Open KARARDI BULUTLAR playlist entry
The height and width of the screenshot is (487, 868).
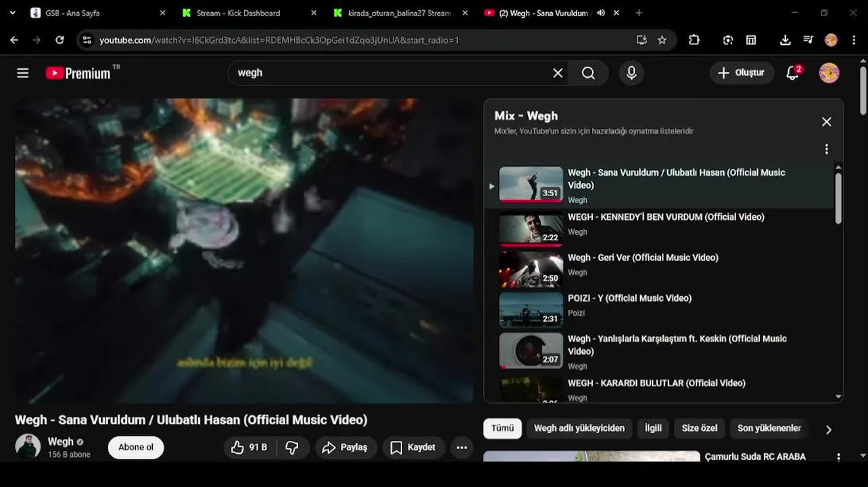tap(659, 389)
